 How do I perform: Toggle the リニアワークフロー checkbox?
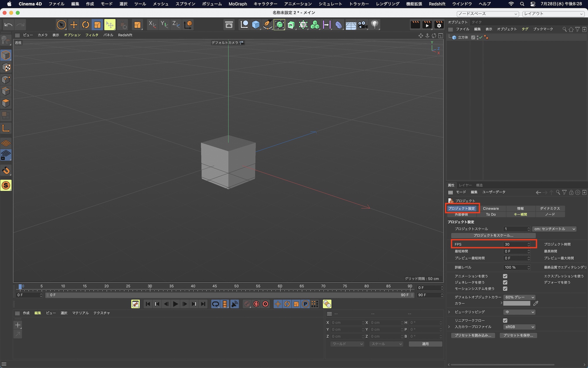pos(505,320)
